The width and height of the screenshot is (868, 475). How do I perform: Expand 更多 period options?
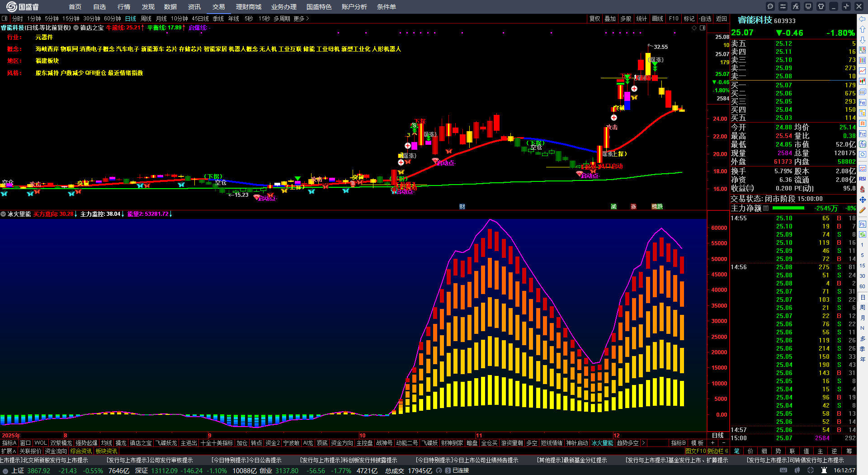(301, 19)
